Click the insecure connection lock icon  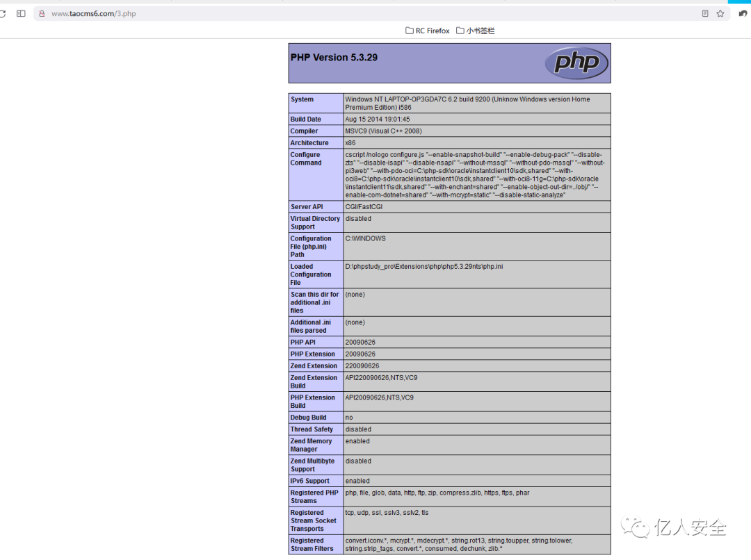pos(42,13)
